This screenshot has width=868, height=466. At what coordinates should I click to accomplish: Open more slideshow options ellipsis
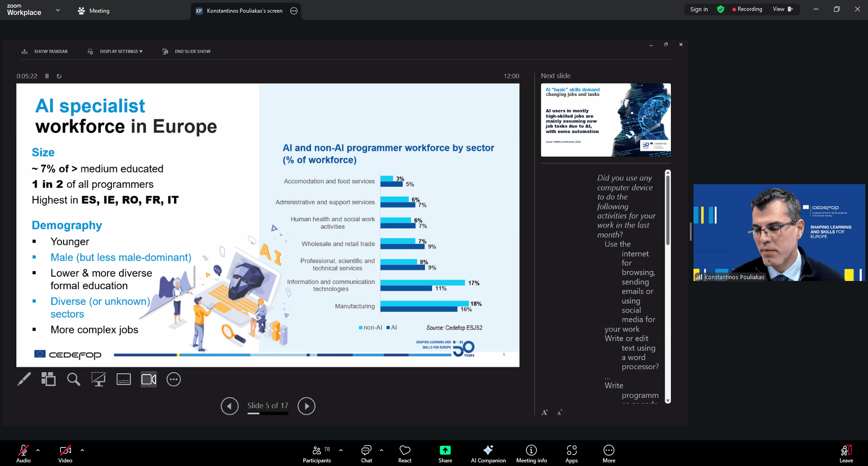[174, 379]
